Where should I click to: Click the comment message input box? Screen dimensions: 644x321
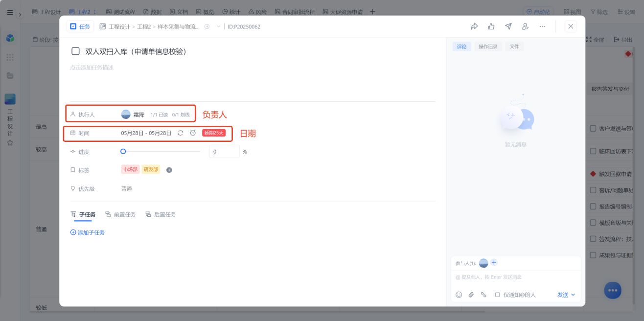point(516,277)
